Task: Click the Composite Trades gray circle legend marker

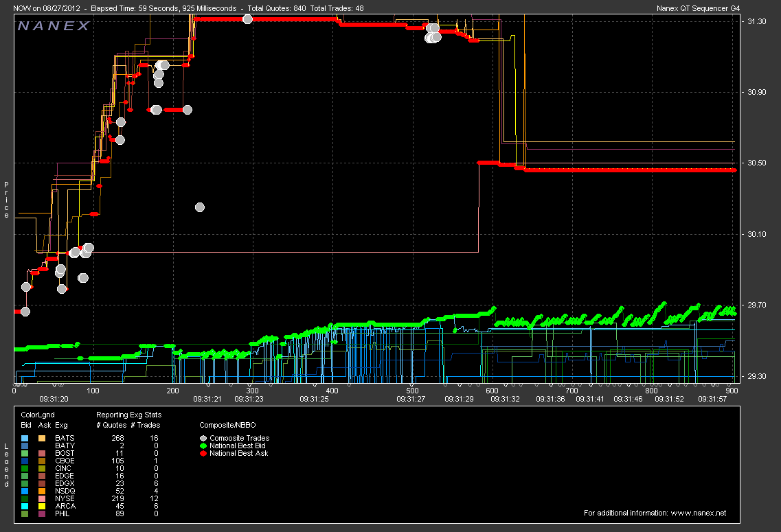Action: point(203,439)
